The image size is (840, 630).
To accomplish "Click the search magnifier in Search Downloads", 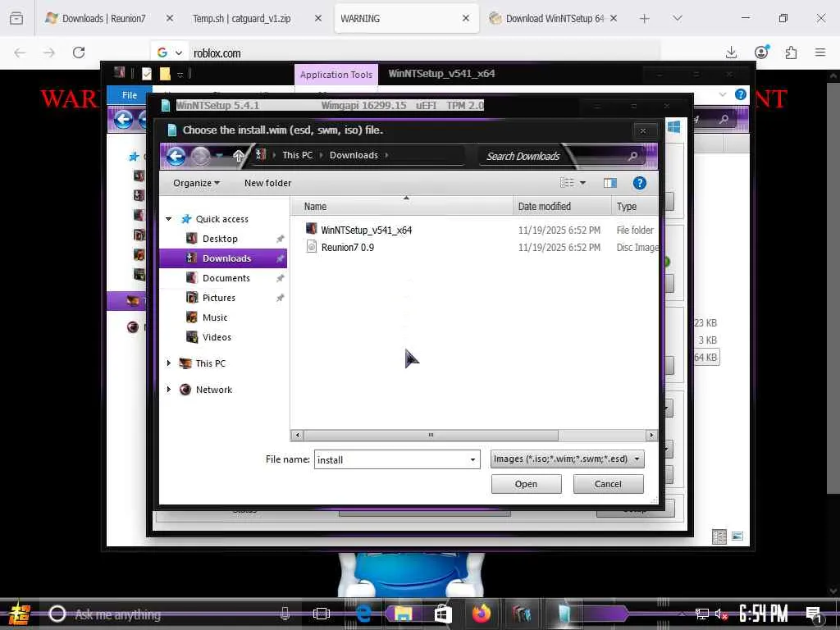I will click(632, 156).
